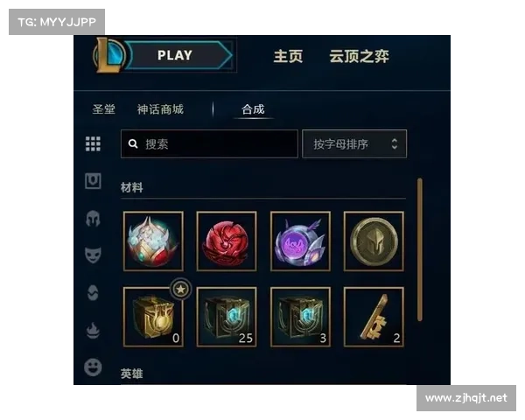This screenshot has height=420, width=525.
Task: Click the 搜索 search field
Action: 209,144
